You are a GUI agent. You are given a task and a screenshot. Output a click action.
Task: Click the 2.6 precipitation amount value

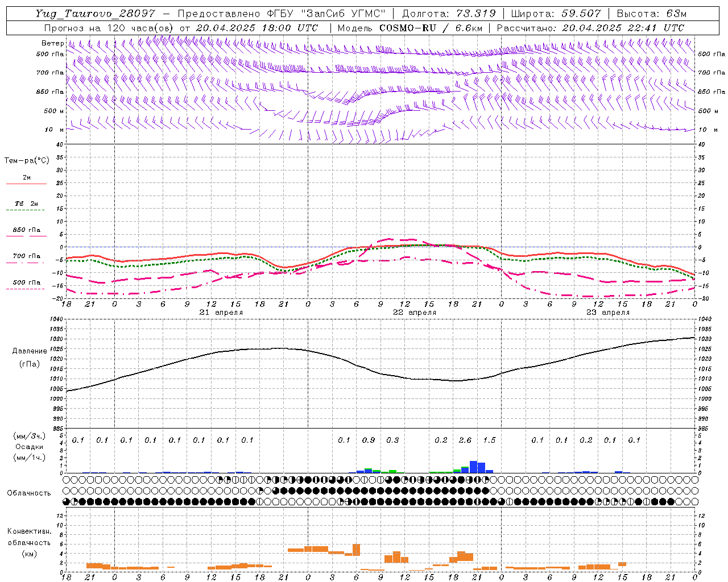[x=465, y=440]
